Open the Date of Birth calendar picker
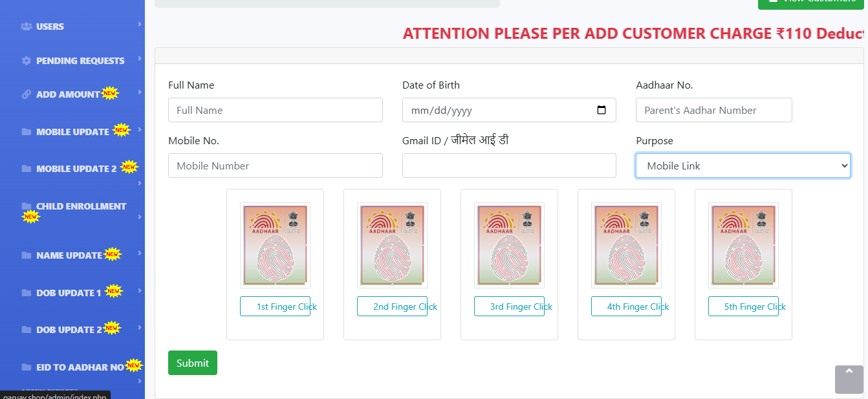Screen dimensions: 868x399 click(602, 110)
